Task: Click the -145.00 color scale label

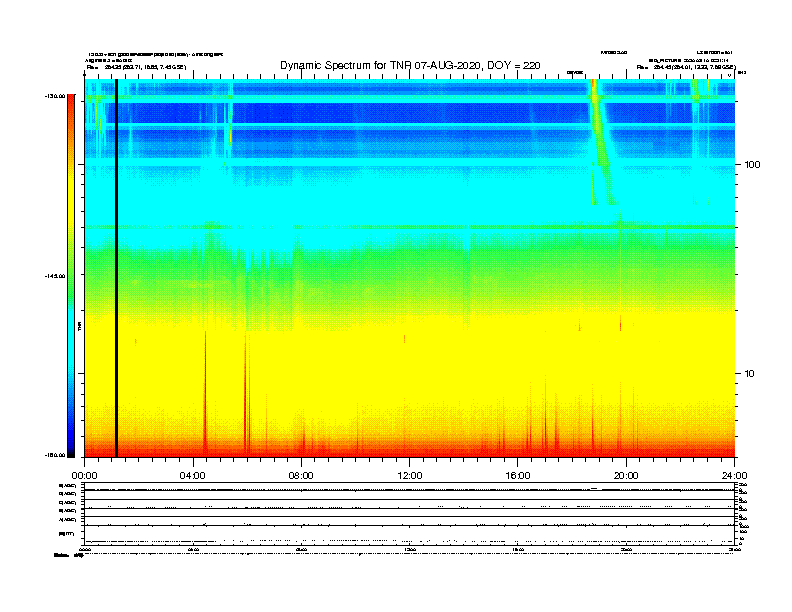Action: (54, 276)
